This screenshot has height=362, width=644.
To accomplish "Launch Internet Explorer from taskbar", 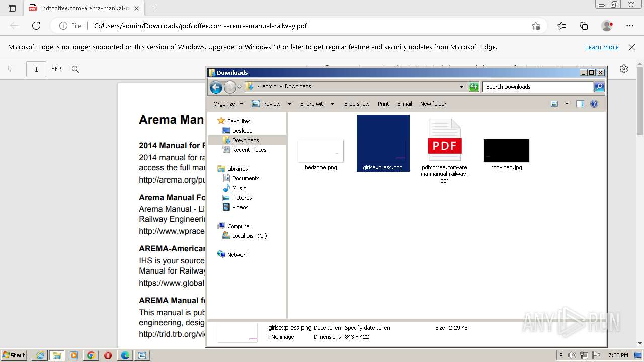I will (x=40, y=355).
